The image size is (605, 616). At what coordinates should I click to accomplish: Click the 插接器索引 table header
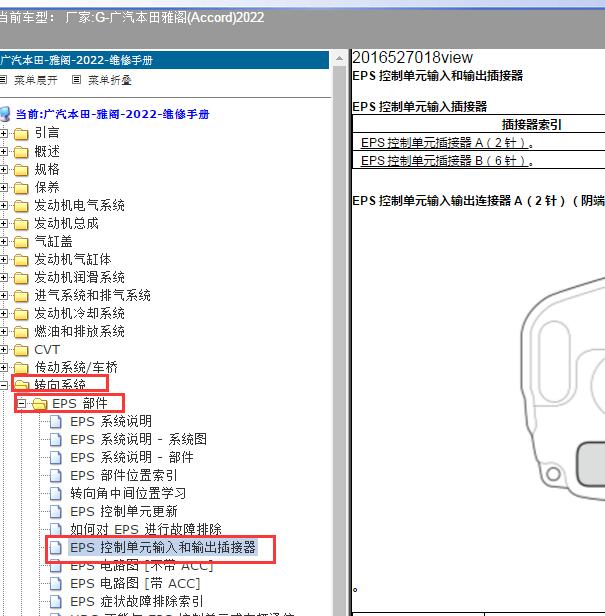point(531,125)
